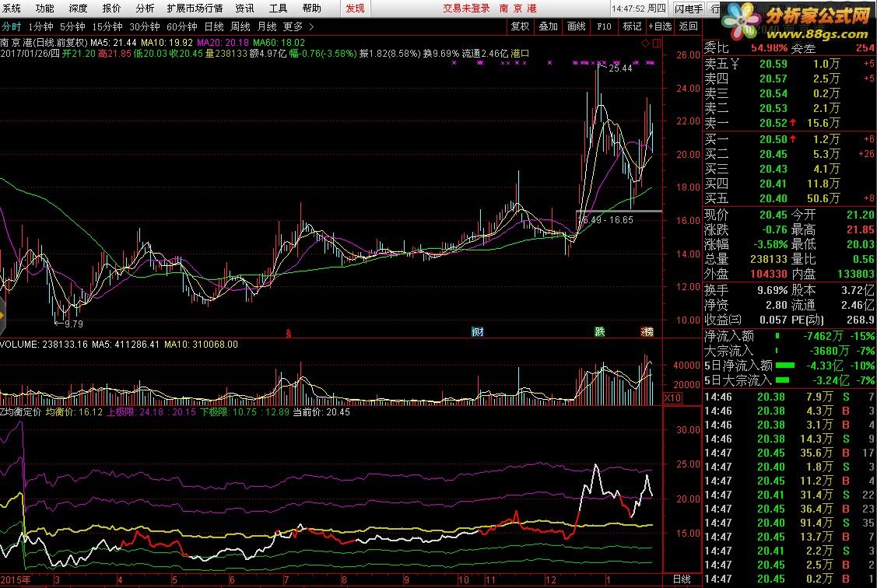Image resolution: width=877 pixels, height=588 pixels.
Task: Open the F10 company info
Action: click(x=604, y=26)
